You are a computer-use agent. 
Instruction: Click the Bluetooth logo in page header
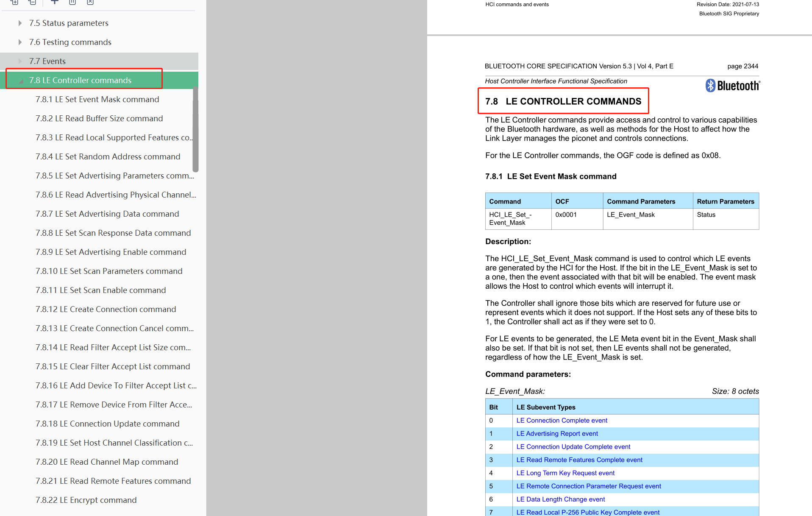[x=733, y=86]
